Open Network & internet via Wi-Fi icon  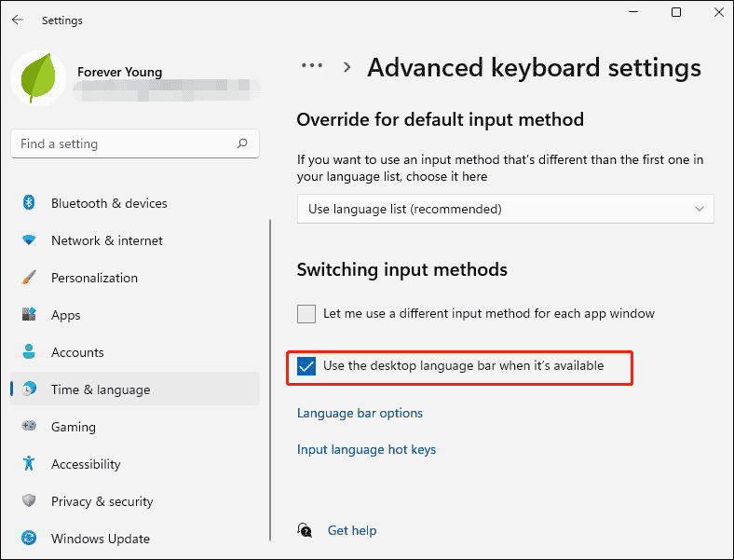click(x=29, y=240)
